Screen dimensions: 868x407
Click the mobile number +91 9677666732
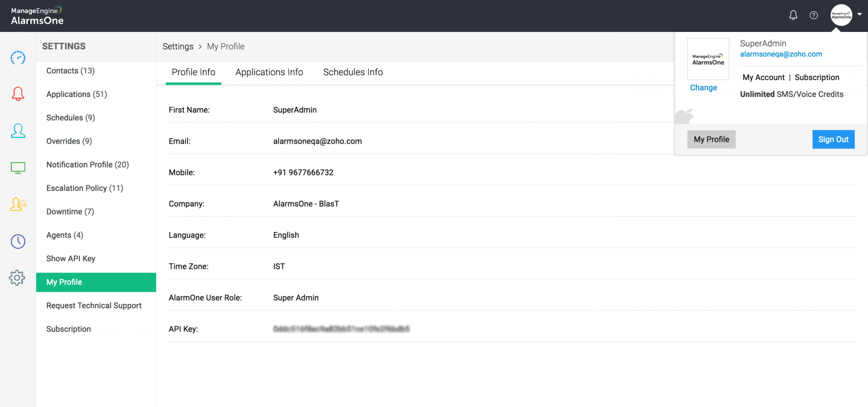click(303, 172)
